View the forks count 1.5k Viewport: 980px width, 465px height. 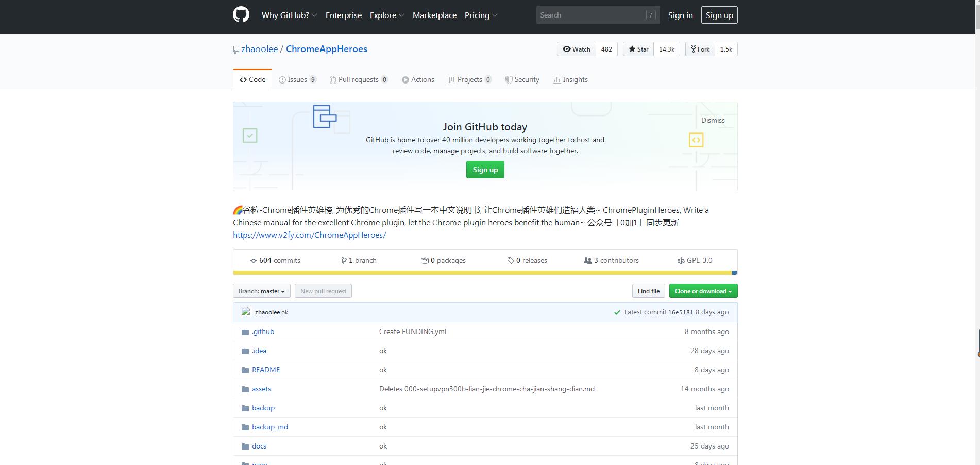click(x=726, y=49)
